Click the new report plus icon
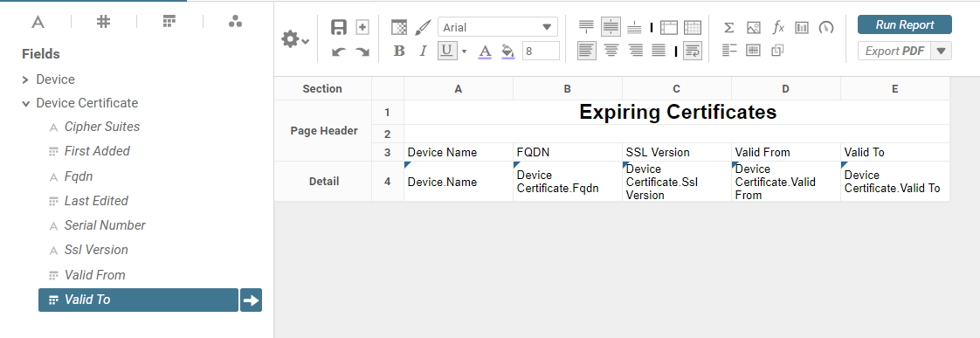The height and width of the screenshot is (338, 980). tap(362, 27)
